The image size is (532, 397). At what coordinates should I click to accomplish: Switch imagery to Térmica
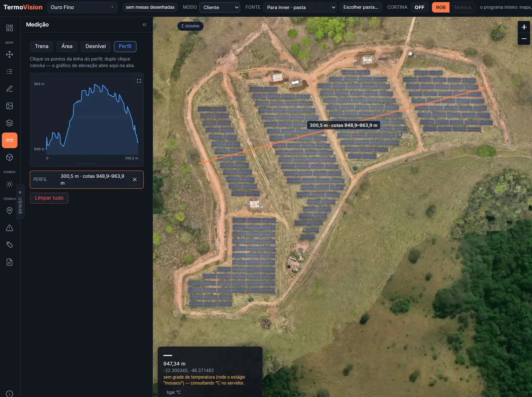462,7
